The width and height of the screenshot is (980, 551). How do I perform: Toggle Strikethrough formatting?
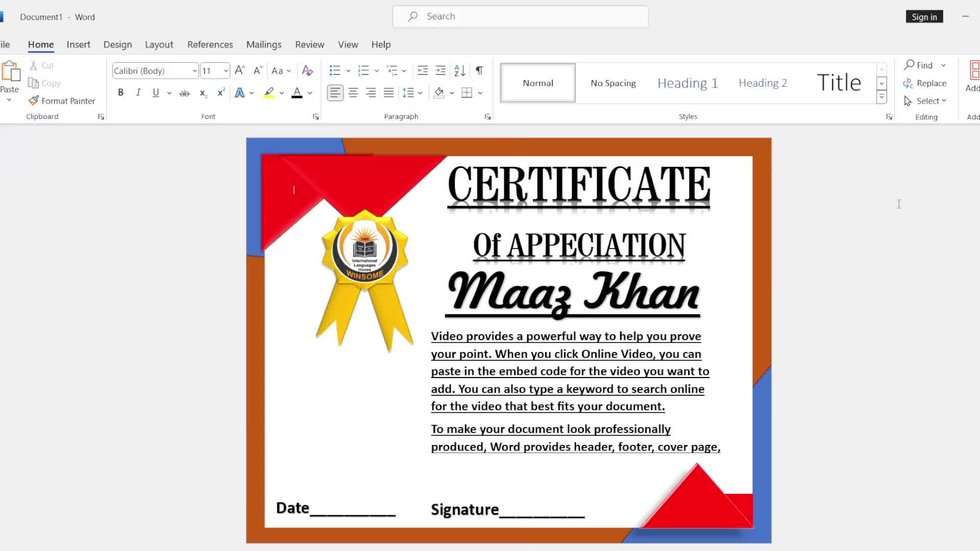185,93
